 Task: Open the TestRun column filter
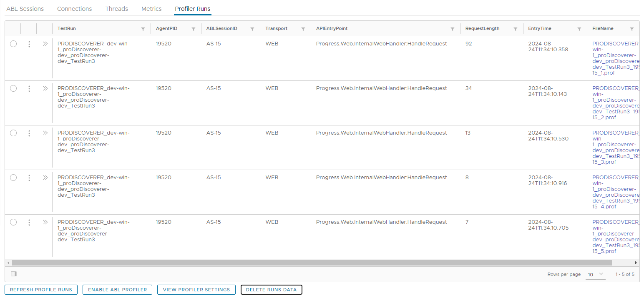[x=143, y=28]
